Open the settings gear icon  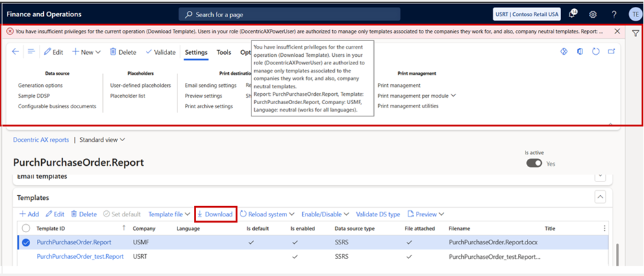point(593,14)
